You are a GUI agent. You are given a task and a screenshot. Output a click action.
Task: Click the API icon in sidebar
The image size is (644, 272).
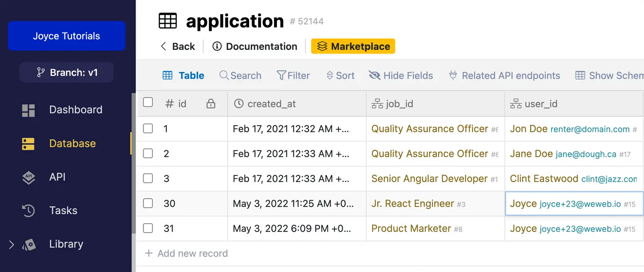[x=28, y=177]
